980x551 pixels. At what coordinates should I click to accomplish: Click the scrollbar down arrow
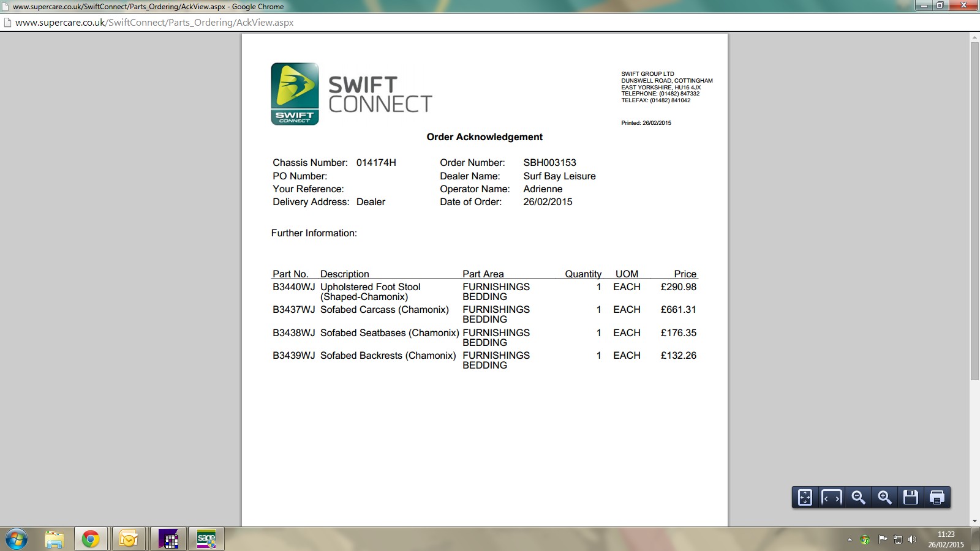coord(974,522)
